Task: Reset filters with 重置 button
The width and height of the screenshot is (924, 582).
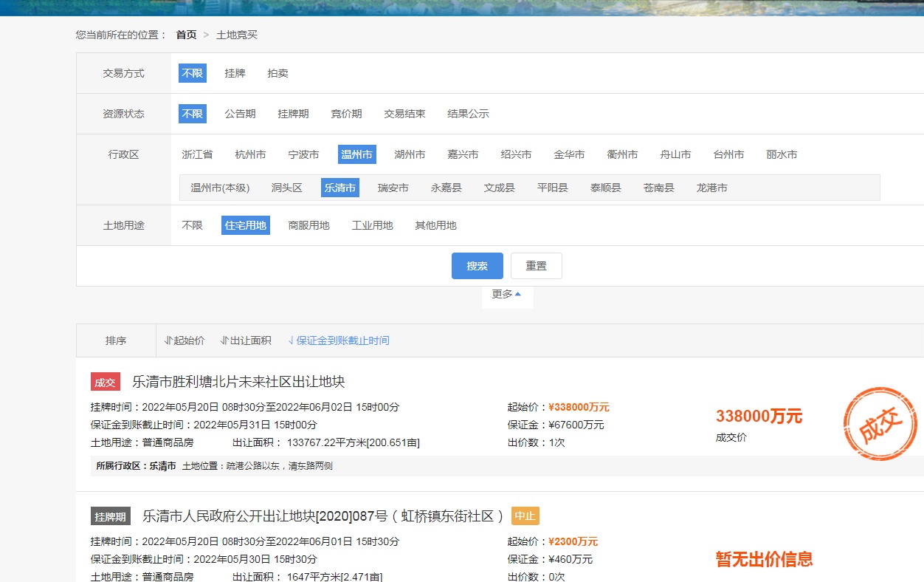Action: 536,266
